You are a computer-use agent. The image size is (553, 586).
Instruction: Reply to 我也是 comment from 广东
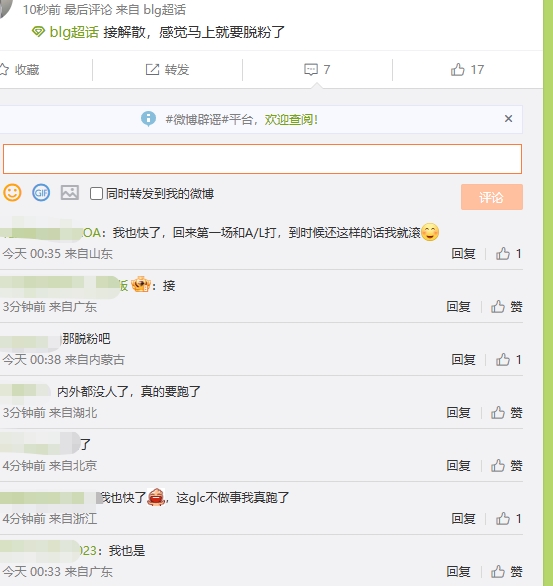458,571
